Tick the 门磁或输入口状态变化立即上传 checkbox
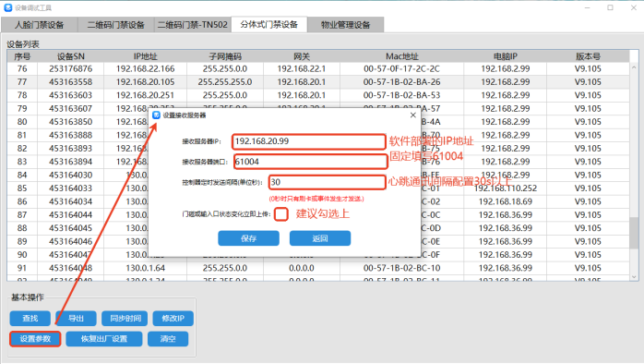Image resolution: width=644 pixels, height=364 pixels. coord(280,214)
